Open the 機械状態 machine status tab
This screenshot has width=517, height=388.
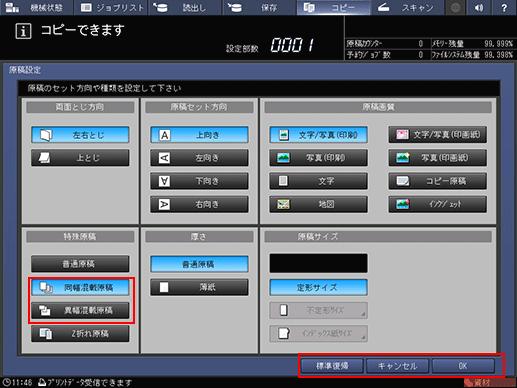click(x=36, y=7)
